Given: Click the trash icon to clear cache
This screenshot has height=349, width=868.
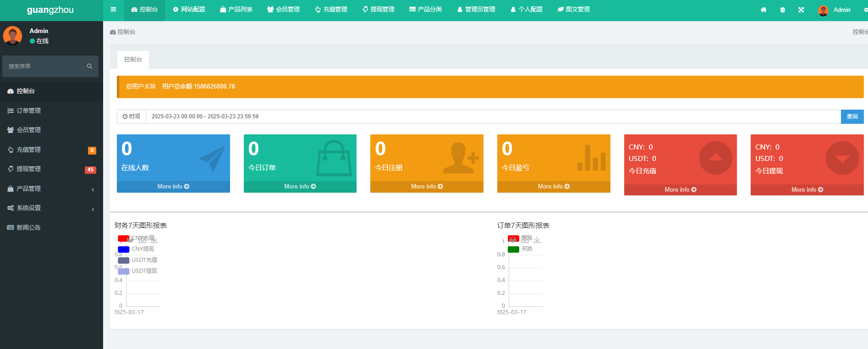Looking at the screenshot, I should (782, 10).
